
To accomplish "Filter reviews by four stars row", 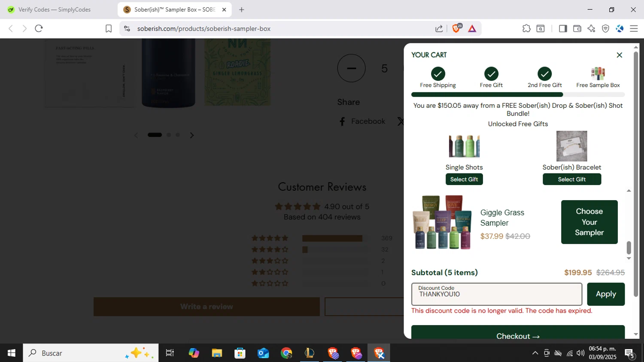I will pos(322,249).
